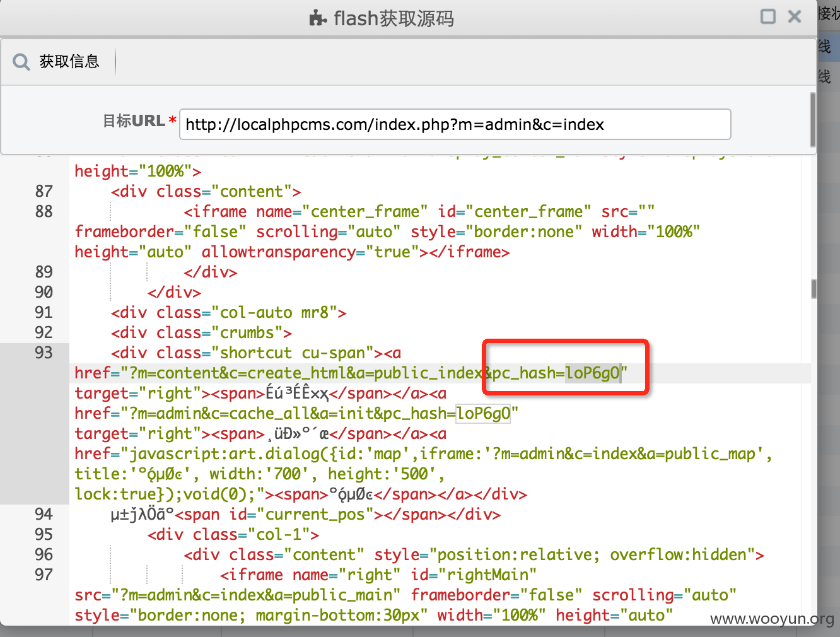Select line number 88 in gutter

pyautogui.click(x=44, y=211)
